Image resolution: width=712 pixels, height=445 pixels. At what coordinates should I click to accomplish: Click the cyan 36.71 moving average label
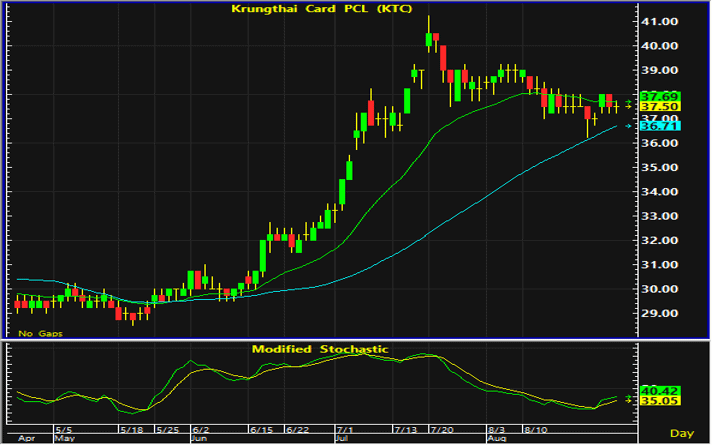pos(660,126)
